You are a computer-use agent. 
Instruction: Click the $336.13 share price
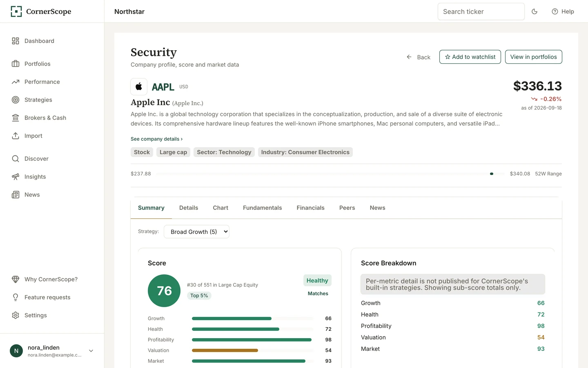tap(537, 86)
